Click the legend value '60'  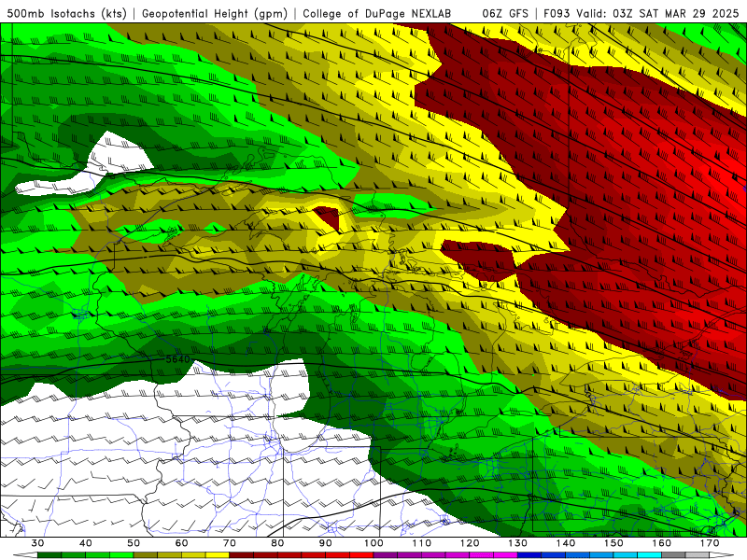pos(181,543)
